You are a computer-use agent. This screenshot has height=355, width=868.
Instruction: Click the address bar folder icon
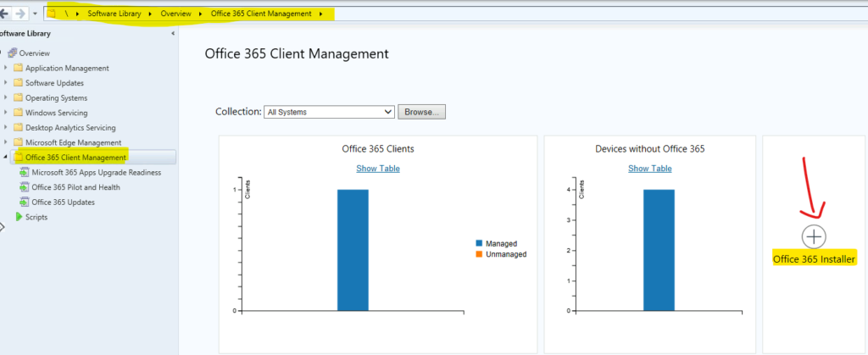[52, 14]
